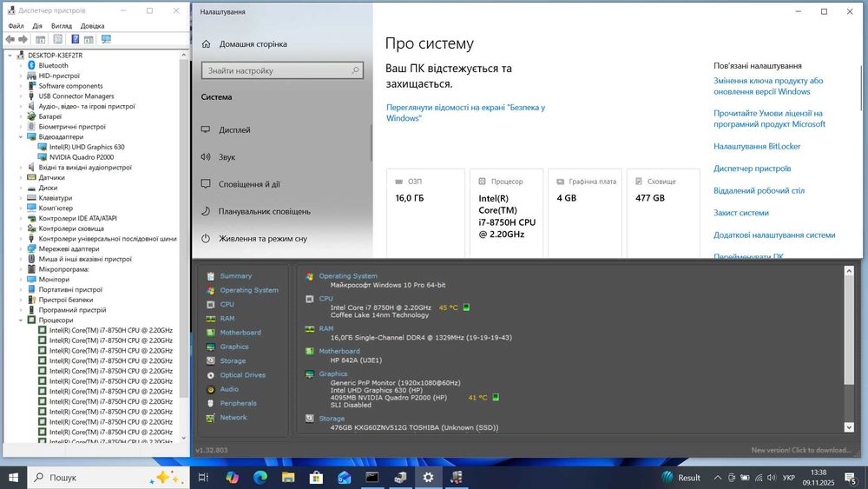Expand the Батареї tree node
This screenshot has width=868, height=489.
[21, 116]
